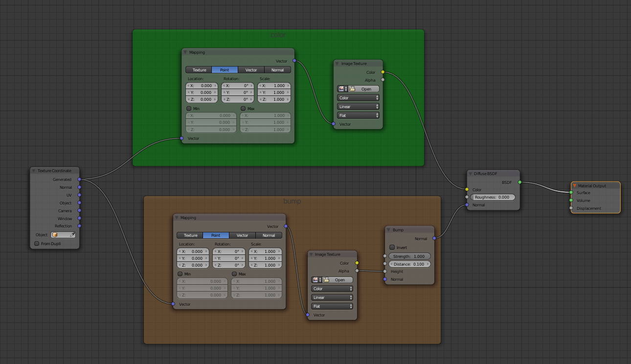Click Alpha output socket of color frame Image Texture

pyautogui.click(x=383, y=80)
